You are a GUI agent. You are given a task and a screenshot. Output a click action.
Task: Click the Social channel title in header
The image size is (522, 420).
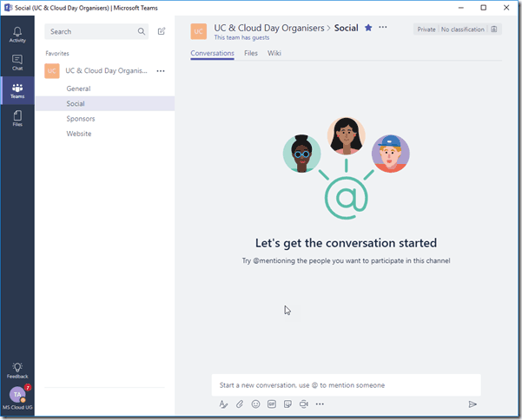[347, 28]
